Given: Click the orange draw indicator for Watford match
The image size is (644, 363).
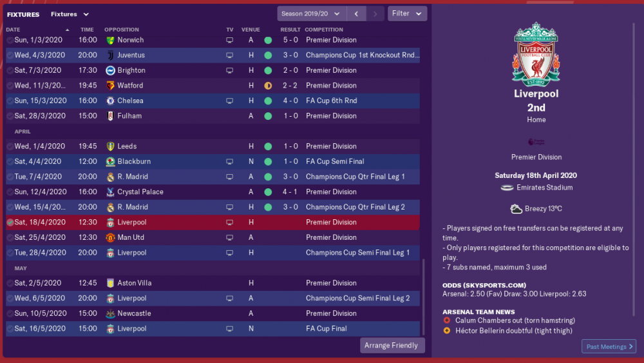Looking at the screenshot, I should (268, 86).
